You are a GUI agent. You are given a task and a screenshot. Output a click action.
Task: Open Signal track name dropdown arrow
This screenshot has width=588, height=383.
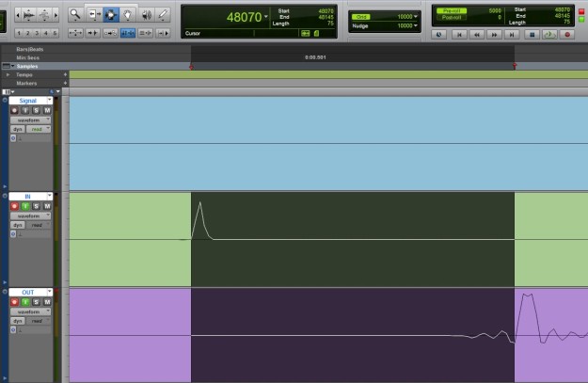pos(50,100)
